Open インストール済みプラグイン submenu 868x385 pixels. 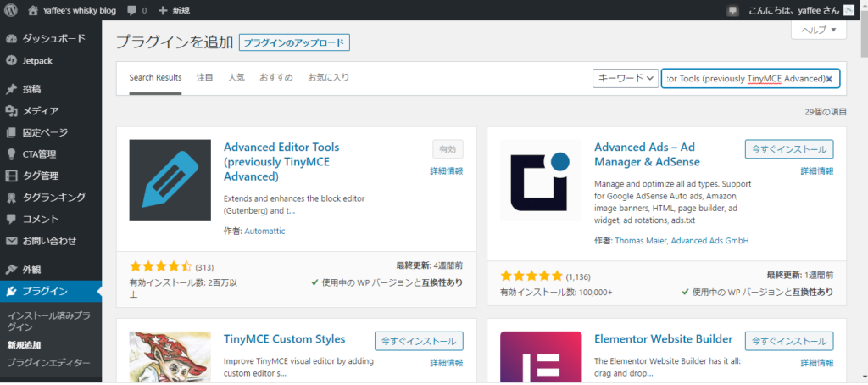tap(48, 321)
